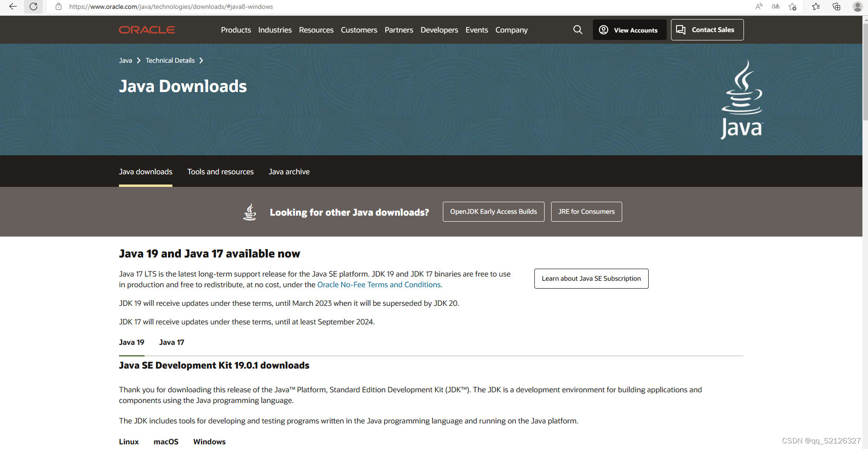Click the View Accounts button

pos(630,30)
